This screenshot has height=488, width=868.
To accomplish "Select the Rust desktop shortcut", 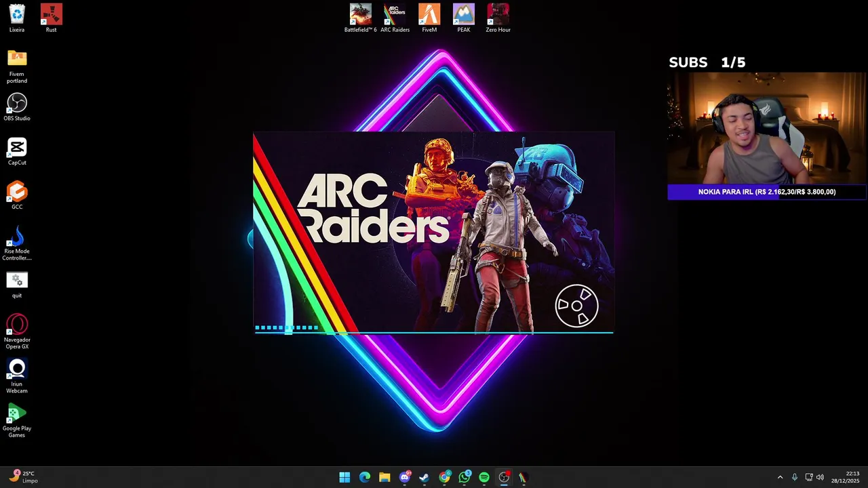I will (x=51, y=18).
